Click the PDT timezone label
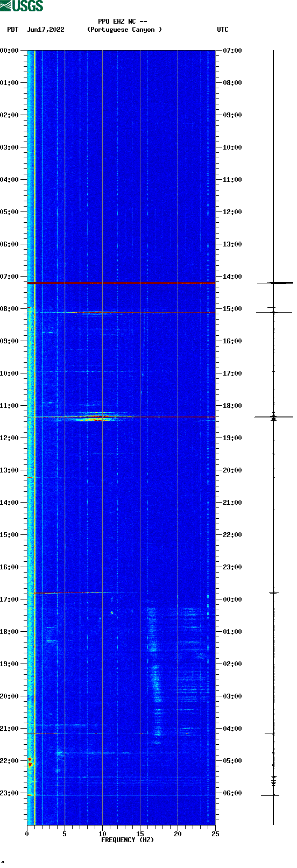The height and width of the screenshot is (868, 297). click(12, 30)
